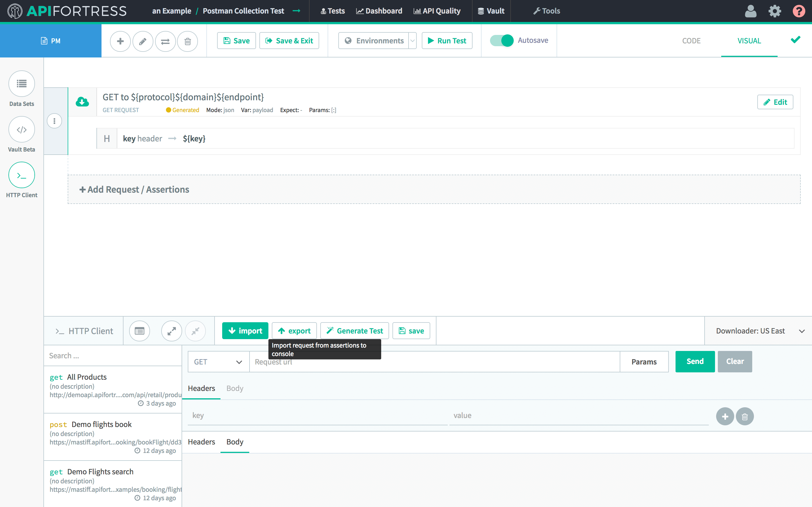Click the swap arrows icon in the toolbar
This screenshot has height=507, width=812.
point(165,41)
